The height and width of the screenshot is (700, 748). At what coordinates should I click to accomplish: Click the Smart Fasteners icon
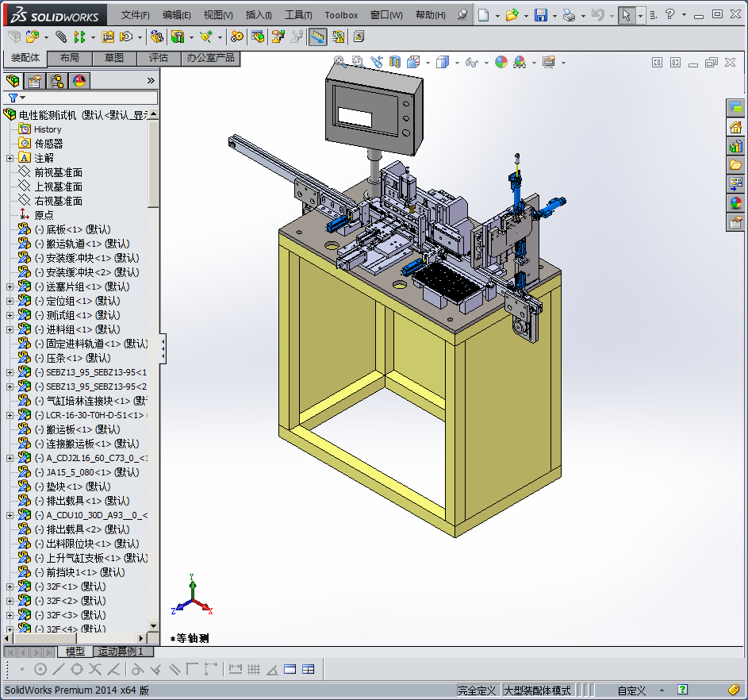click(109, 37)
